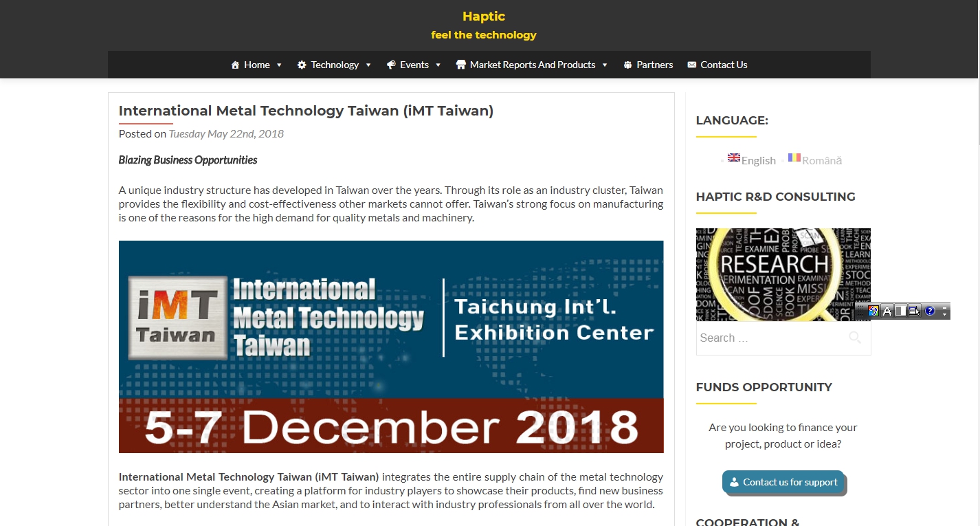
Task: Click the blue help question mark icon
Action: coord(930,311)
